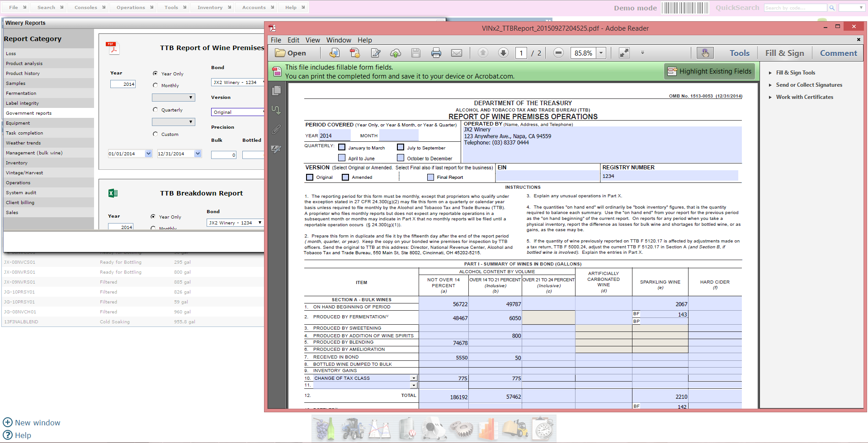The image size is (868, 443).
Task: Click the Excel icon for TTB Breakdown
Action: tap(113, 193)
